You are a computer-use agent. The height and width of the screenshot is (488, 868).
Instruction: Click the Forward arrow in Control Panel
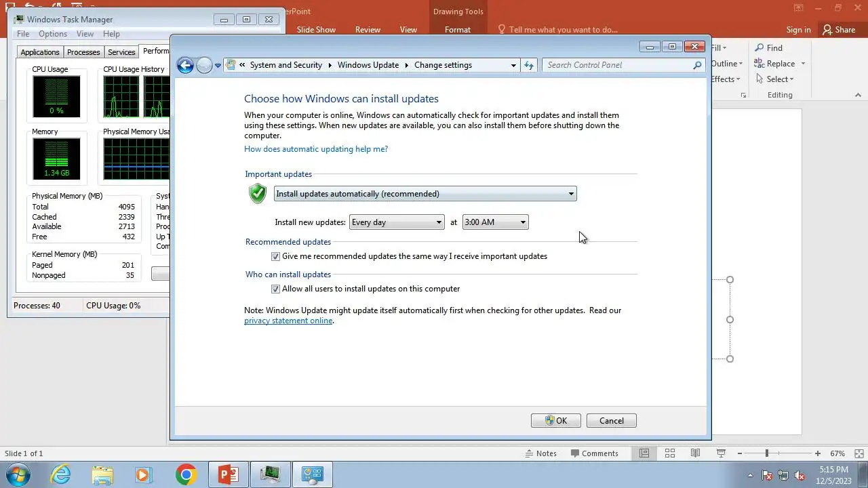(204, 65)
